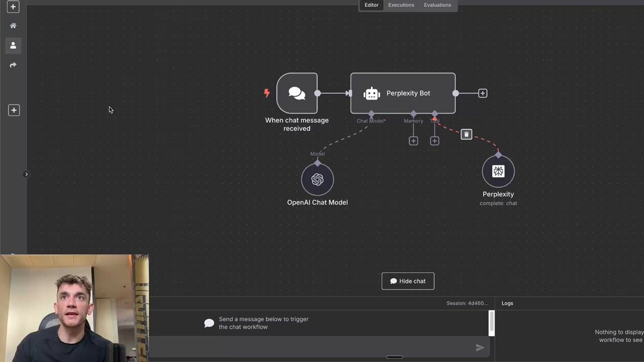Image resolution: width=644 pixels, height=362 pixels.
Task: Add a Memory sub-node with plus
Action: (413, 141)
